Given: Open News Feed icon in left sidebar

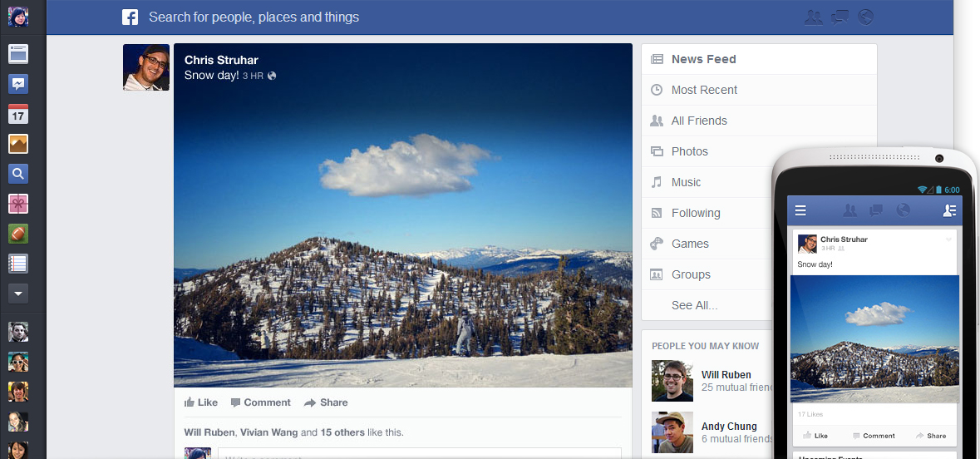Looking at the screenshot, I should pyautogui.click(x=18, y=54).
